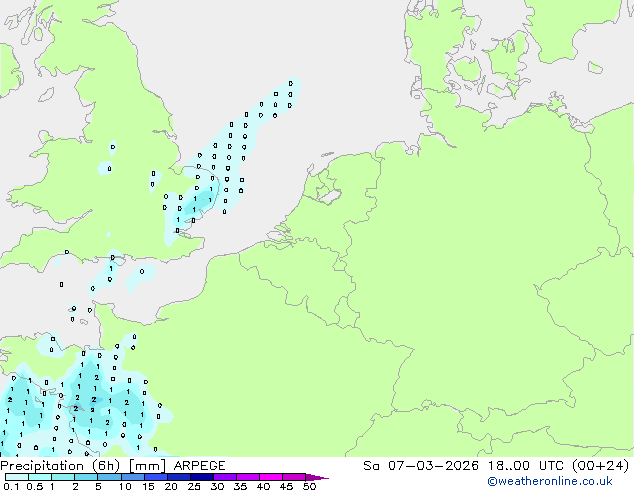
Task: Click the 15–20 mm legend color box
Action: coord(156,477)
